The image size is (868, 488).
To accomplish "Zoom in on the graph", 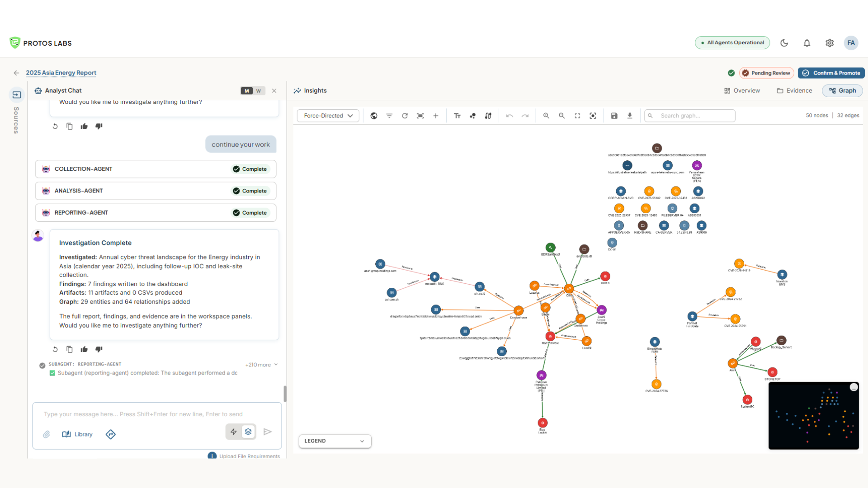I will point(546,116).
